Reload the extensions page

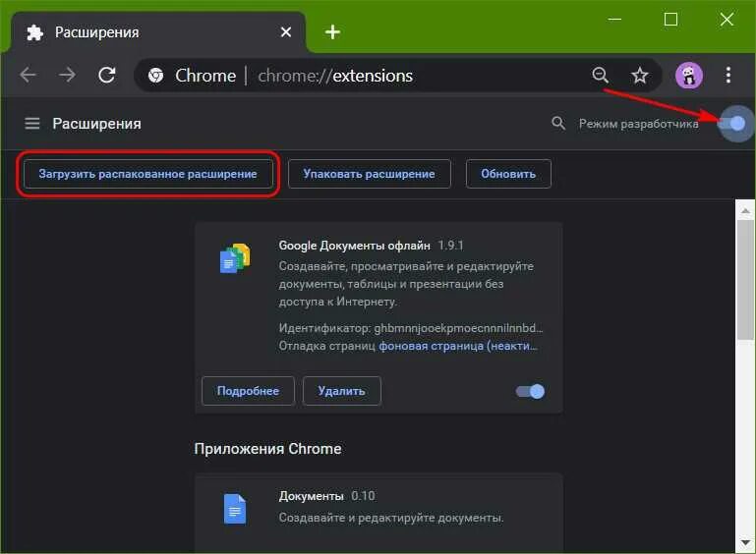coord(106,76)
